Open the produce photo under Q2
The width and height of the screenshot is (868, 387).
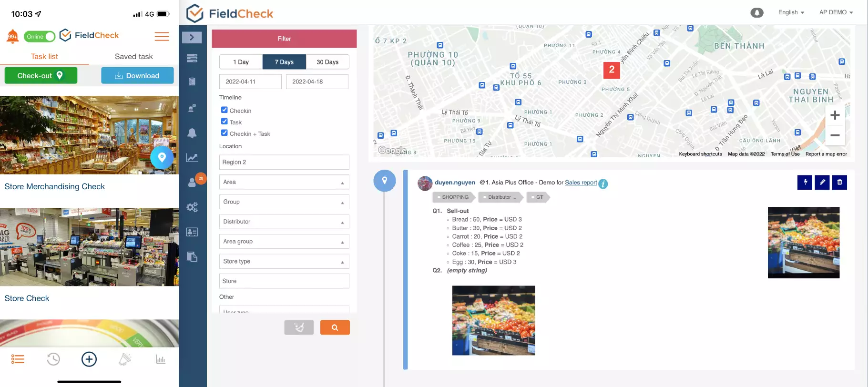point(493,320)
